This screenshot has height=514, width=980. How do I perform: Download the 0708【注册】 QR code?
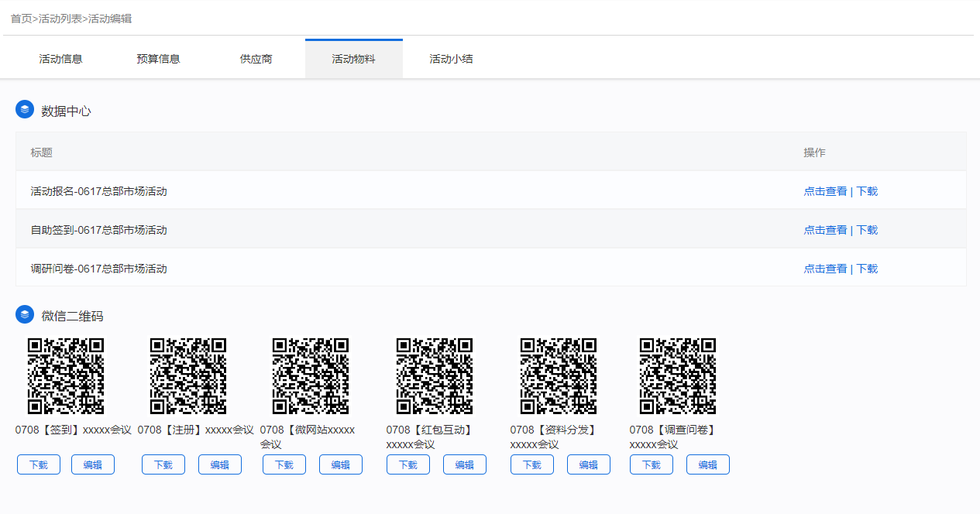tap(163, 464)
